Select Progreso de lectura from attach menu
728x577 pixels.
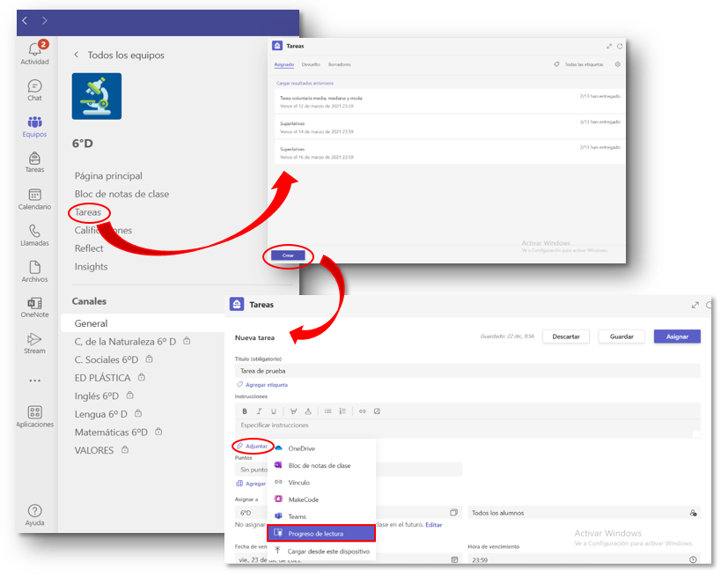click(x=321, y=533)
